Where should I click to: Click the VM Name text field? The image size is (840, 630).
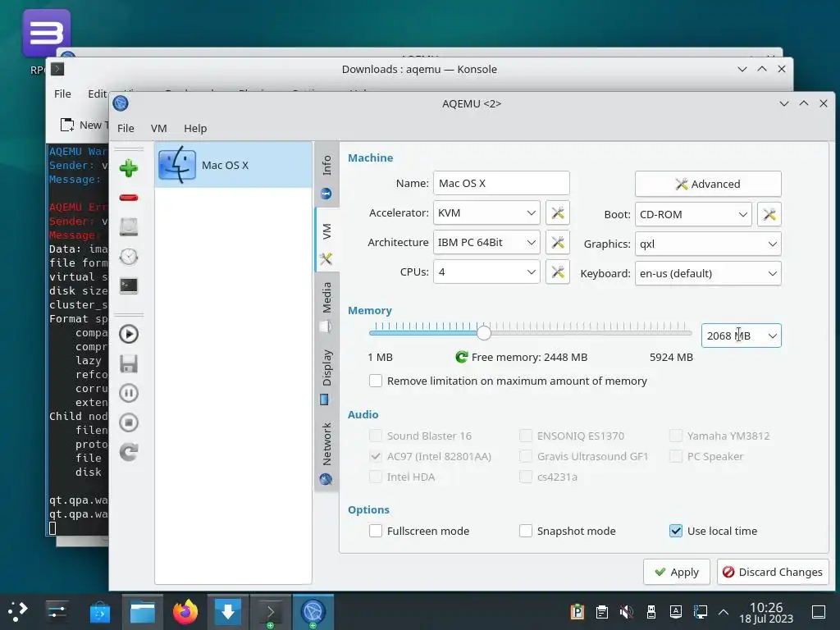[501, 183]
